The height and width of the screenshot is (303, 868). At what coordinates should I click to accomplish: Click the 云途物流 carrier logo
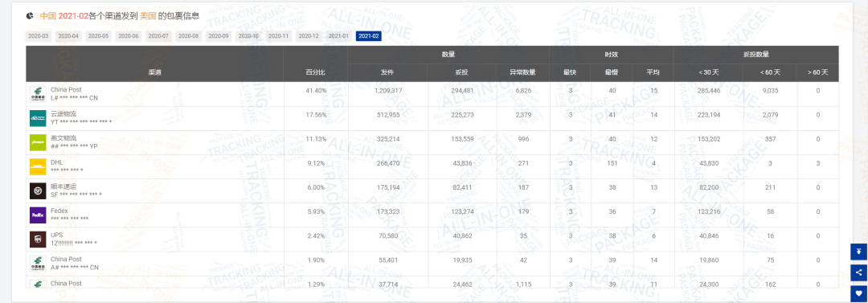tap(38, 118)
